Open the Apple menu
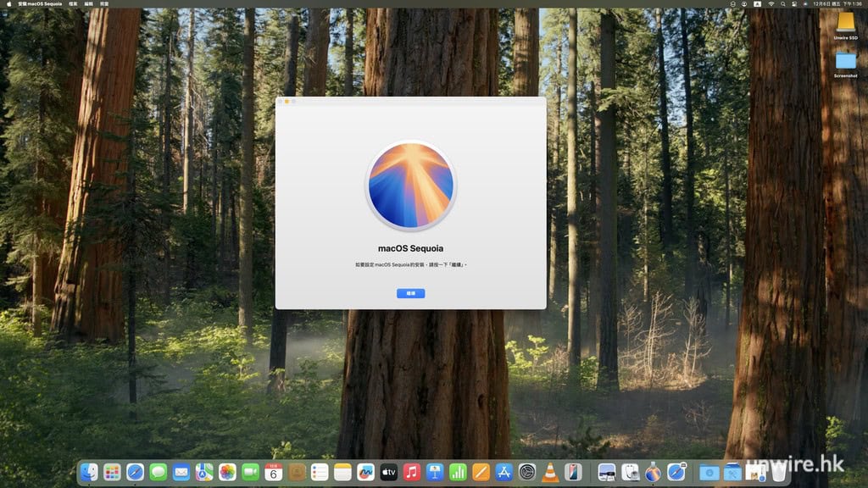 [8, 3]
